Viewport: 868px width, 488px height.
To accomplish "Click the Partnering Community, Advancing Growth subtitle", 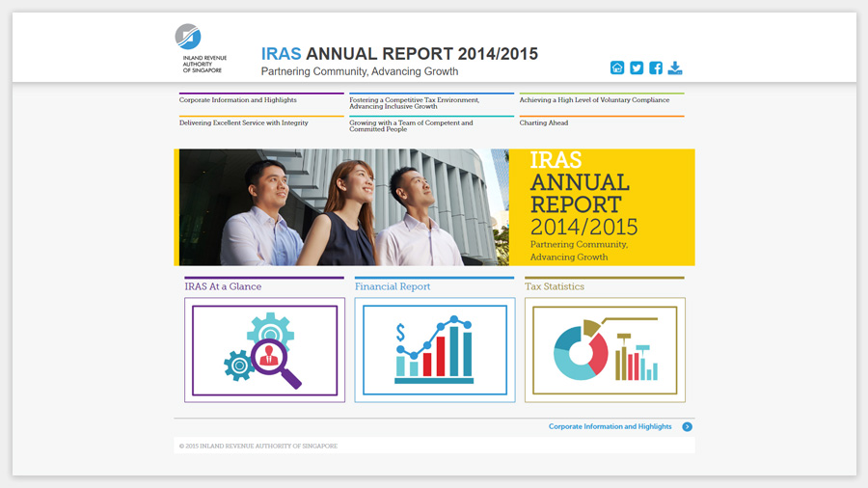I will [x=360, y=71].
